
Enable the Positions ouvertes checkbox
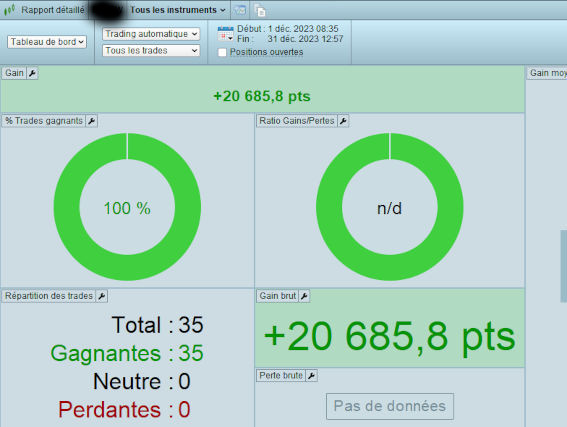coord(222,52)
